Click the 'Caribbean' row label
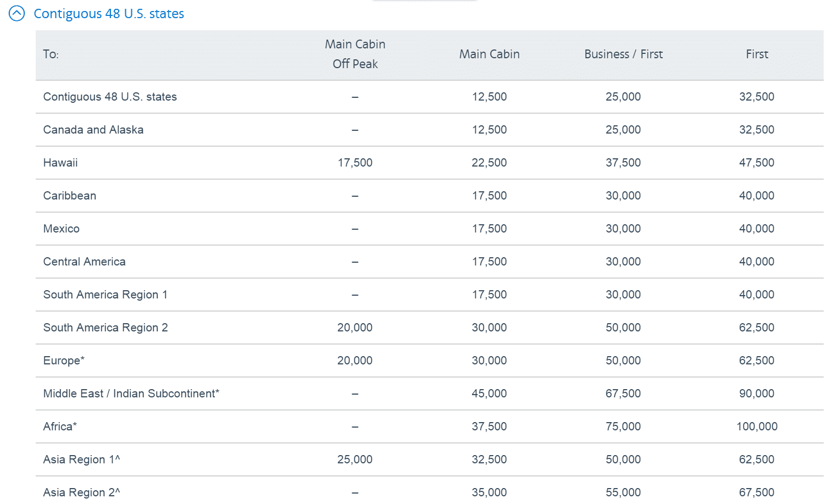Image resolution: width=838 pixels, height=504 pixels. coord(70,196)
